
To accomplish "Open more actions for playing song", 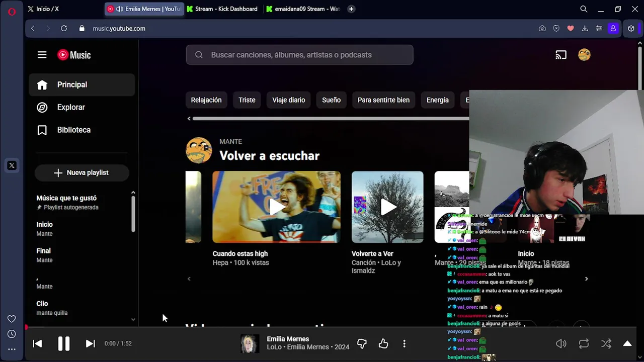I will pos(404,343).
